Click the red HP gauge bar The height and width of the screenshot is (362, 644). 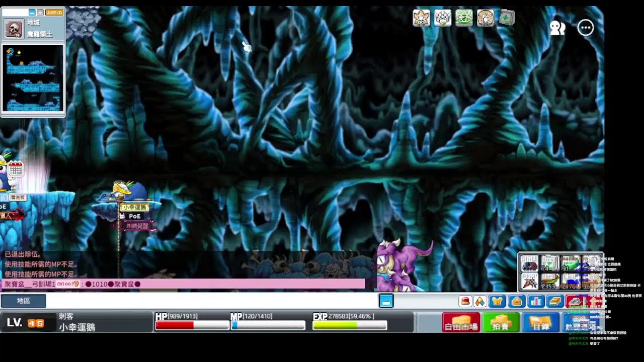[192, 325]
